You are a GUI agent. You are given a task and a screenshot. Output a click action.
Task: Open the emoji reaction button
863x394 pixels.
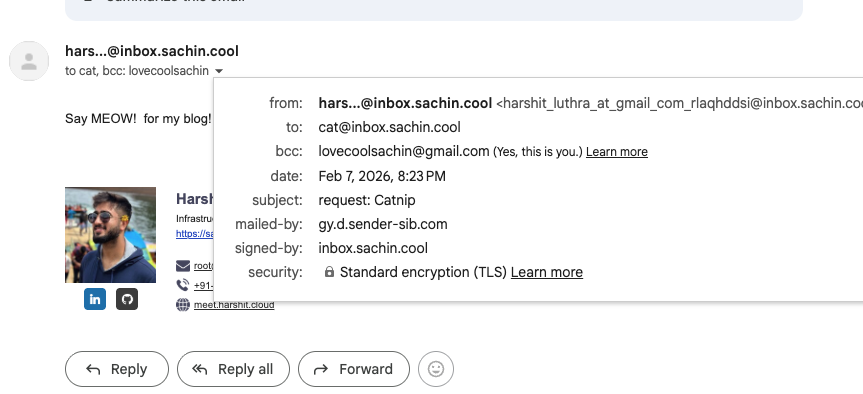coord(436,369)
